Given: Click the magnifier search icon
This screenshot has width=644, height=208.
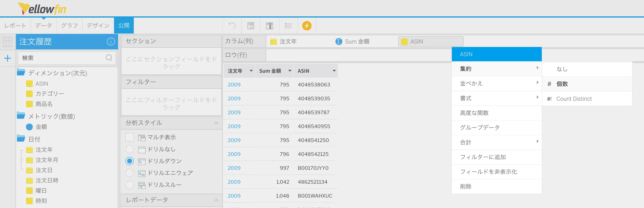Looking at the screenshot, I should (109, 58).
